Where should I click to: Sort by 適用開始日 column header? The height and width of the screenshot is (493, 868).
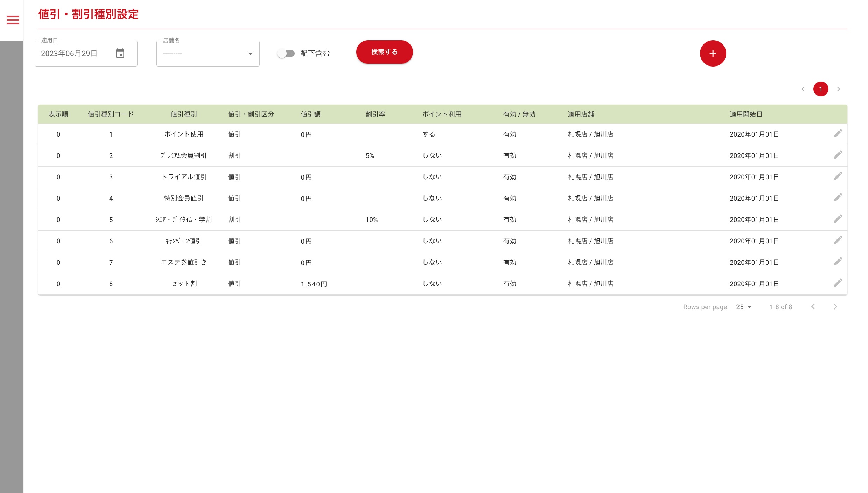746,114
